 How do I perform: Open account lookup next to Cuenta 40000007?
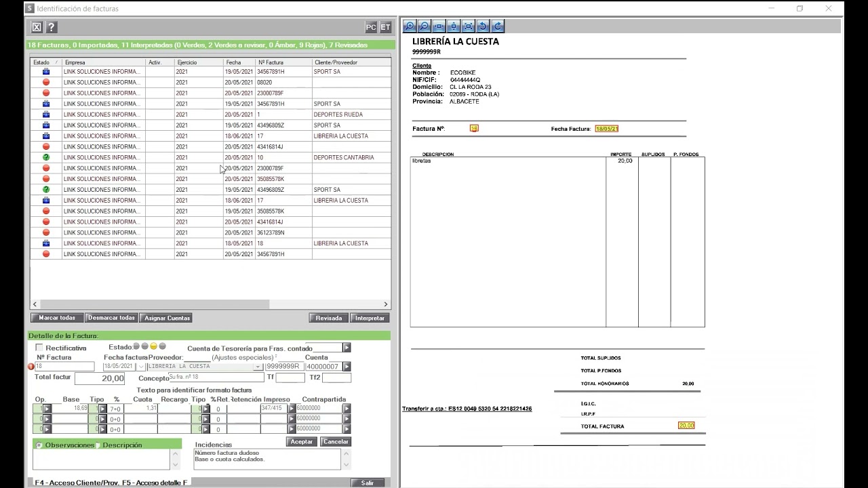tap(347, 367)
